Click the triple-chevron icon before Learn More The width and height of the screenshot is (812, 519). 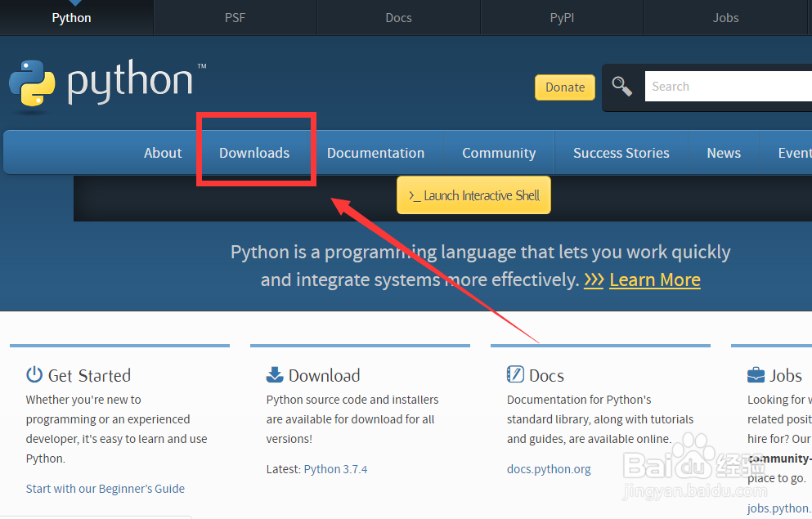point(594,280)
